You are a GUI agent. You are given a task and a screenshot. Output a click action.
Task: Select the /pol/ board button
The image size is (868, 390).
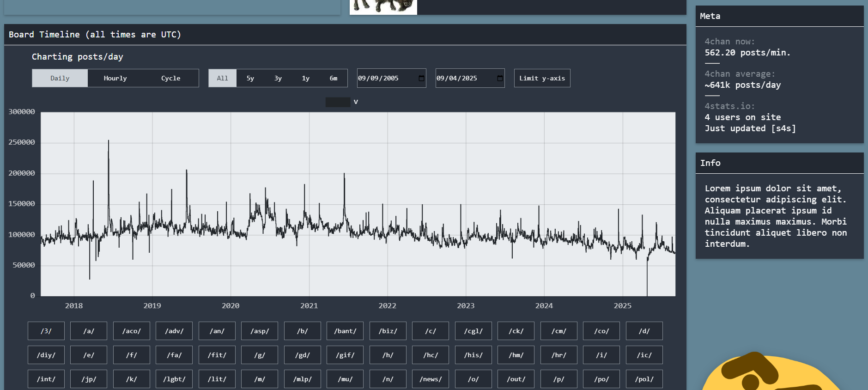click(x=644, y=379)
